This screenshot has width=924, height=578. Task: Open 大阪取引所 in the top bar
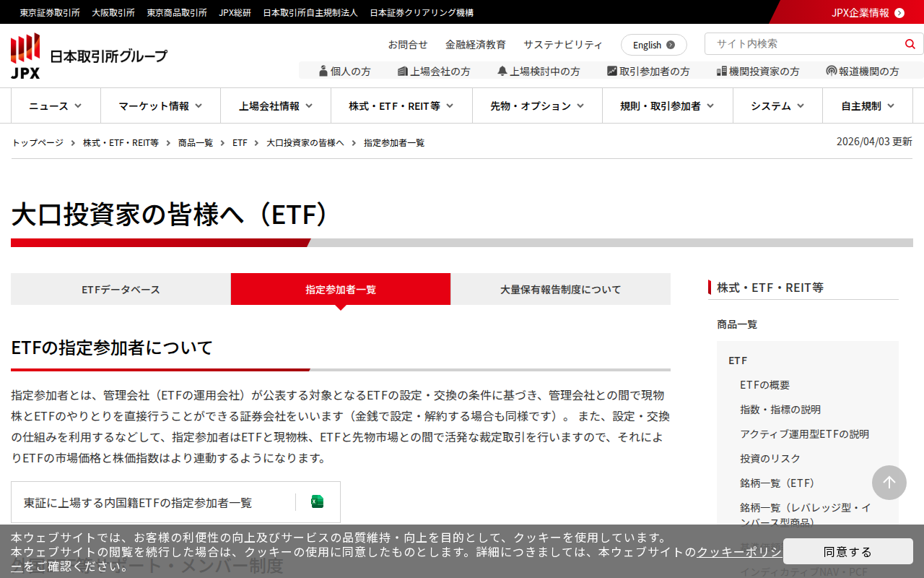click(113, 12)
